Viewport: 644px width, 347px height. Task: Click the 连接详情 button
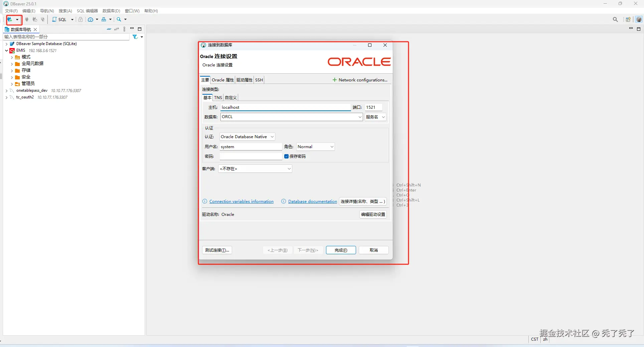[x=363, y=202]
